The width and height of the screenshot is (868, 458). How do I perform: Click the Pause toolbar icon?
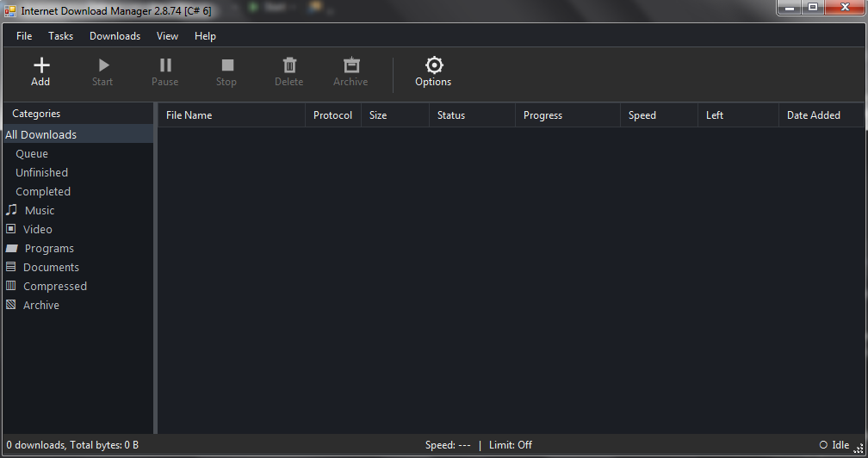tap(165, 65)
